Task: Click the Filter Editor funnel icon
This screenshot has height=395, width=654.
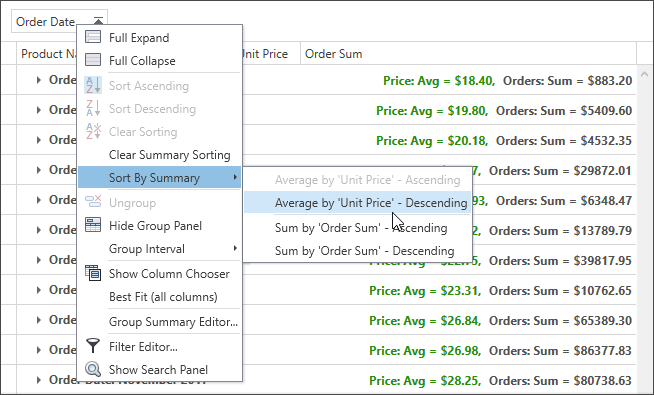Action: 93,346
